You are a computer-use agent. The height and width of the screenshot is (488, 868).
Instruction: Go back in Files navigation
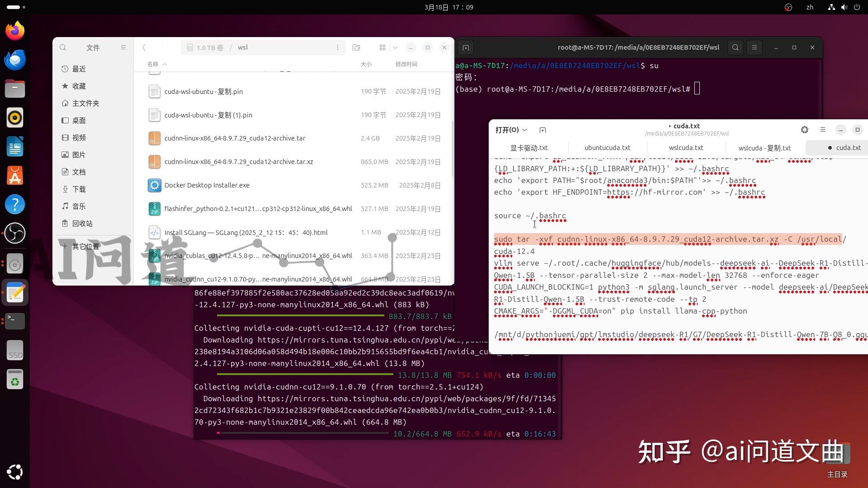click(144, 47)
